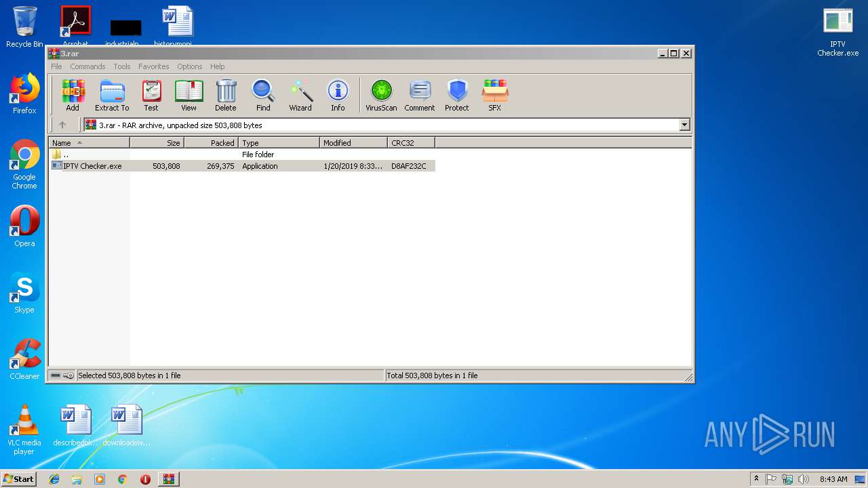Open the IPTV Checker.exe desktop icon
The image size is (868, 488).
837,32
